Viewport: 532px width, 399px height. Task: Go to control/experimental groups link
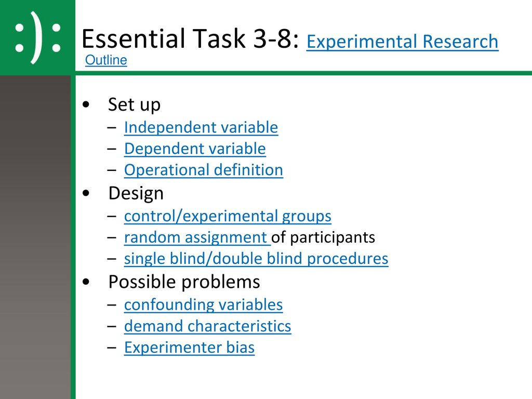228,217
